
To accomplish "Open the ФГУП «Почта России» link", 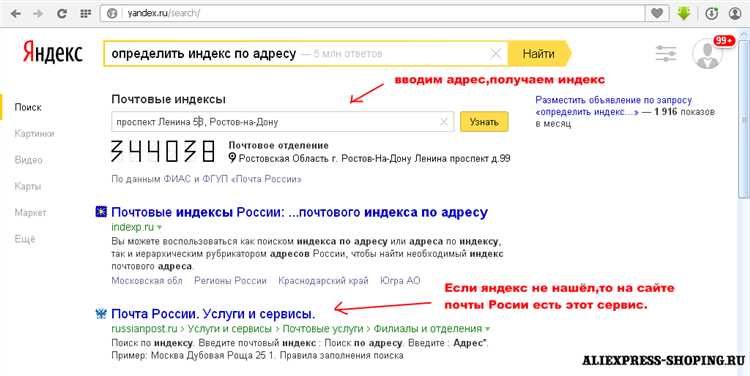I will click(252, 179).
